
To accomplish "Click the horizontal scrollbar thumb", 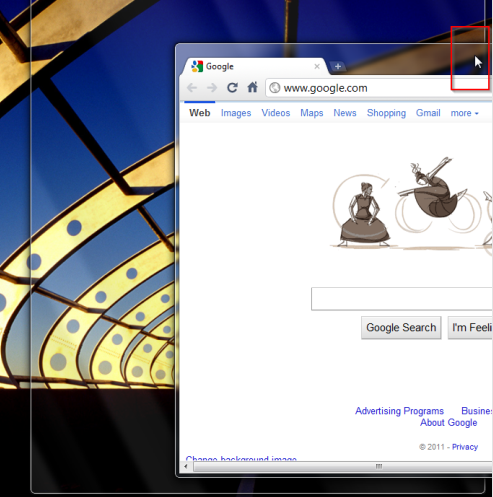I will (343, 467).
